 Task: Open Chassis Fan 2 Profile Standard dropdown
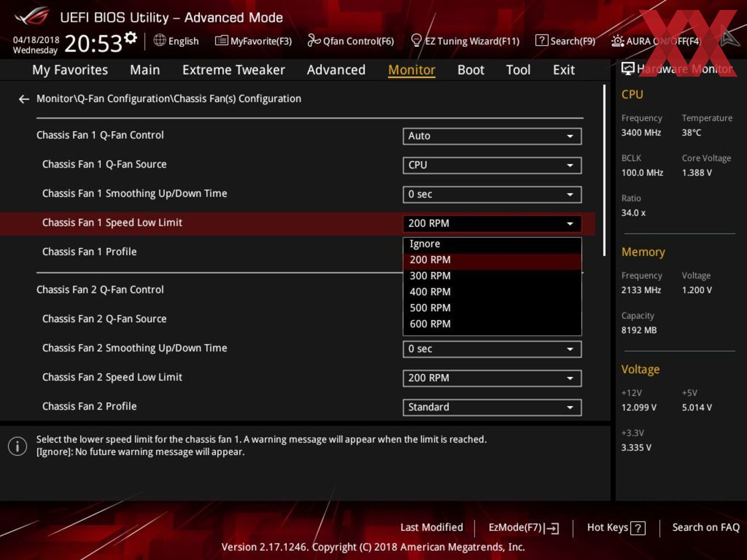(492, 407)
